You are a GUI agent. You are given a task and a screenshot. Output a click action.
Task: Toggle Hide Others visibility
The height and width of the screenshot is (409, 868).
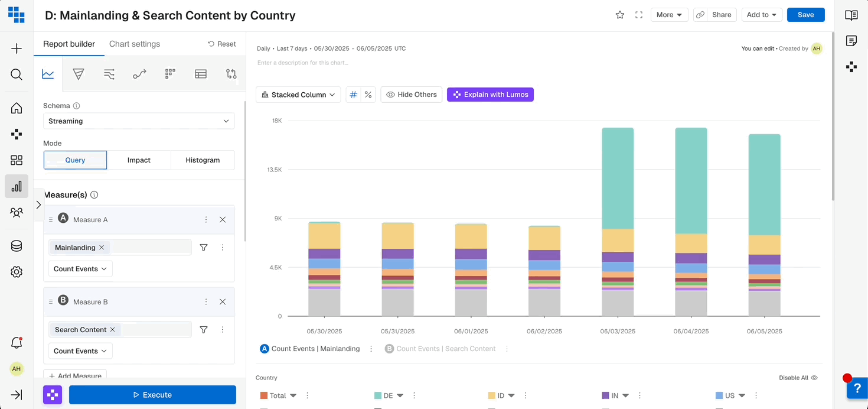[x=412, y=95]
